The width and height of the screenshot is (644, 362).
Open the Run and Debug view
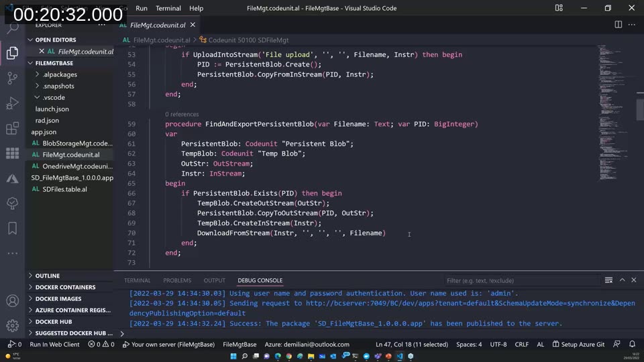(12, 103)
